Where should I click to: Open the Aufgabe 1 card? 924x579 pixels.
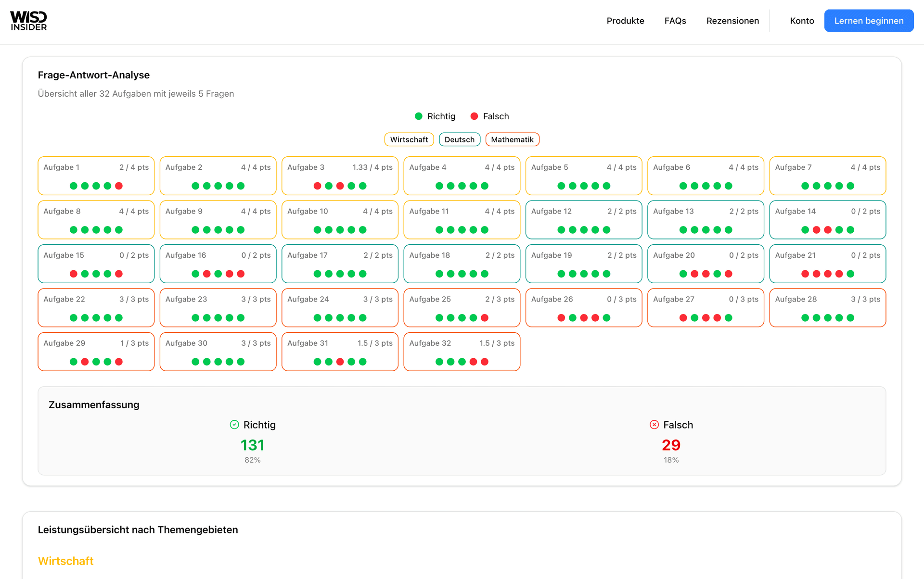[96, 176]
